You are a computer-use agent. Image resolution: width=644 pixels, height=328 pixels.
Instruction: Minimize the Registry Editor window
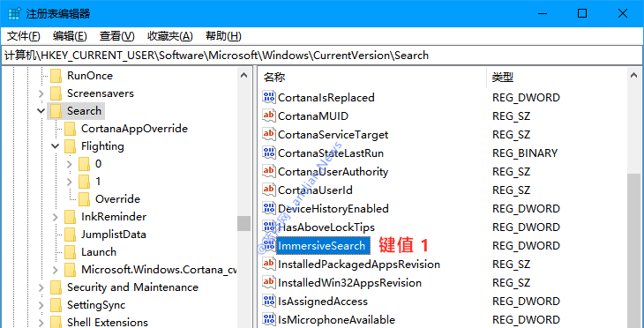[x=543, y=13]
